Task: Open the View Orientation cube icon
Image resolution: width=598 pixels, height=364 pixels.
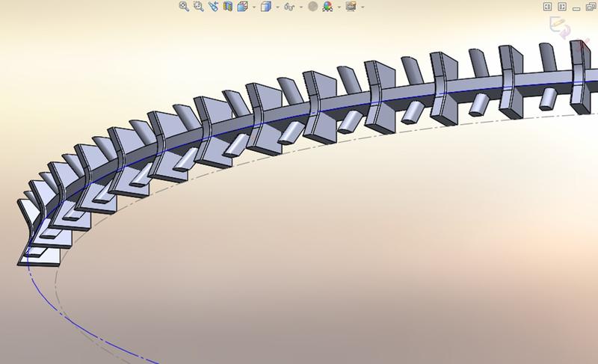Action: point(242,7)
